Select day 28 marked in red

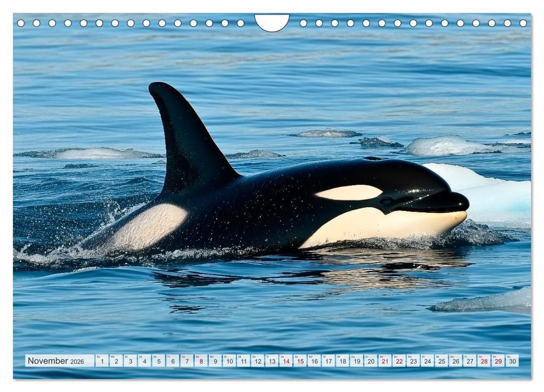tap(483, 361)
